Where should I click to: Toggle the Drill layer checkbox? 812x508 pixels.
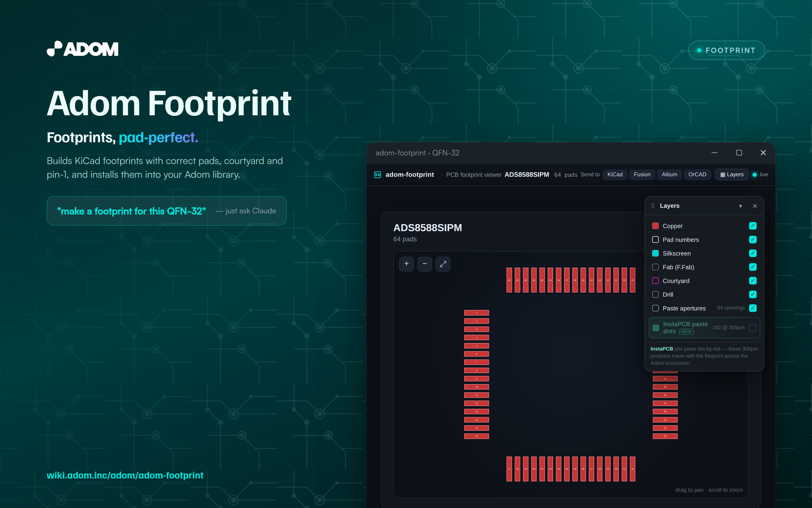pos(753,294)
